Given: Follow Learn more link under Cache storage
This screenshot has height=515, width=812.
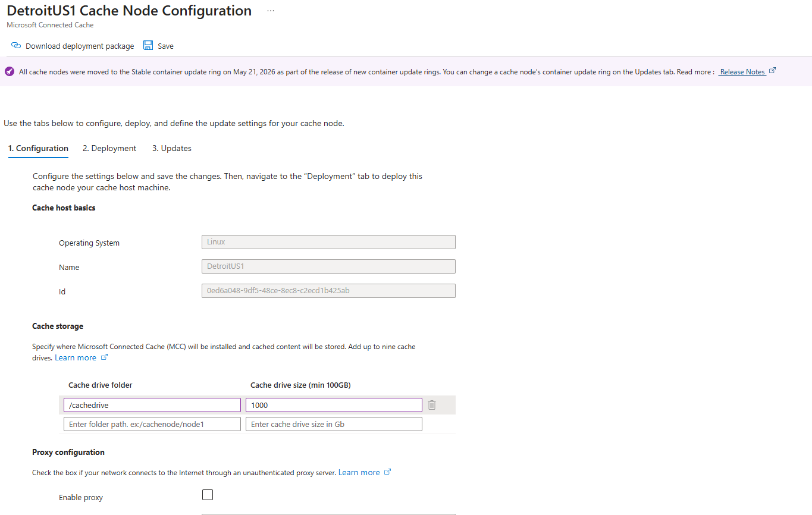Looking at the screenshot, I should pos(76,357).
